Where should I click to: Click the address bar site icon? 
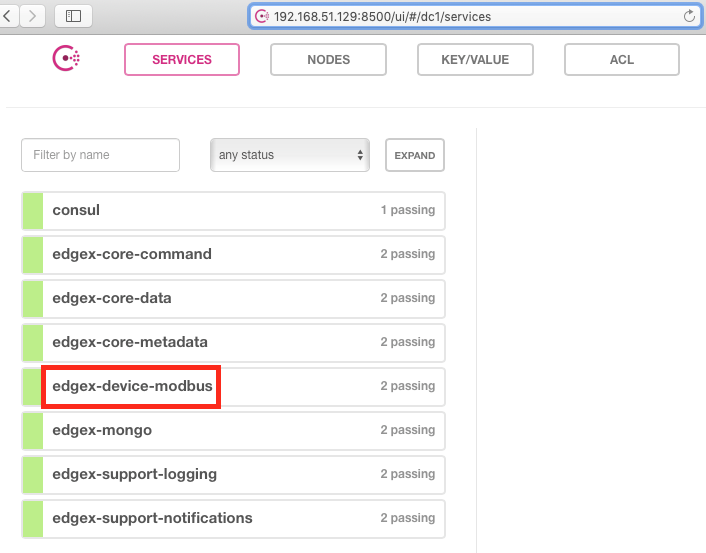[x=262, y=17]
